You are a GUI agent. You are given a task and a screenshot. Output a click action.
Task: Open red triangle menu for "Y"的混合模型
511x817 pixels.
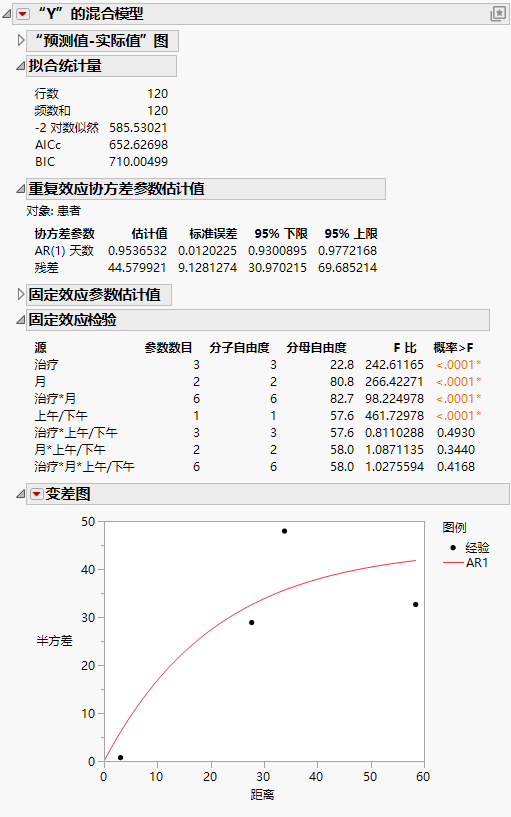tap(22, 14)
